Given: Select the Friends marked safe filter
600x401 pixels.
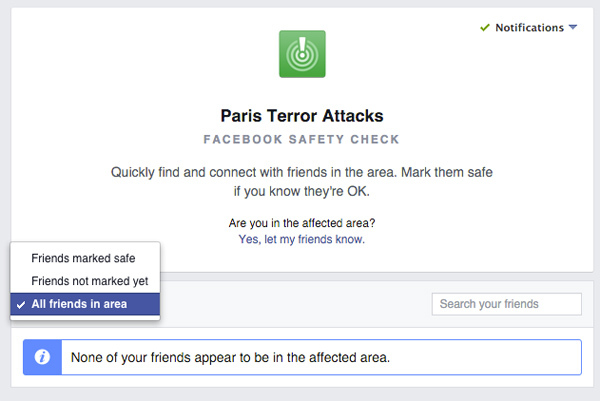Looking at the screenshot, I should [x=83, y=258].
